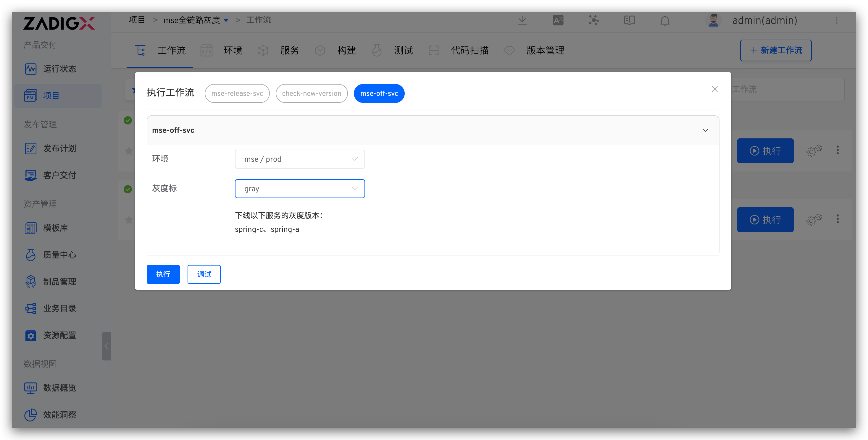Screen dimensions: 868x440
Task: Click the language translate icon
Action: tap(558, 21)
